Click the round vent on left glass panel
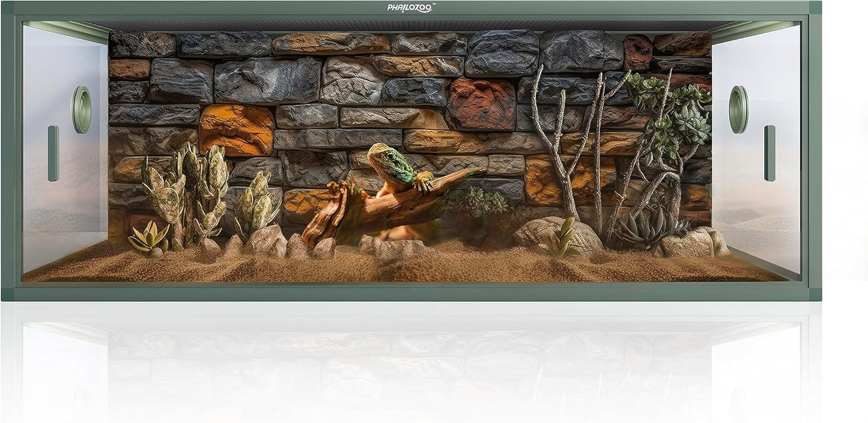This screenshot has height=423, width=868. [x=81, y=109]
